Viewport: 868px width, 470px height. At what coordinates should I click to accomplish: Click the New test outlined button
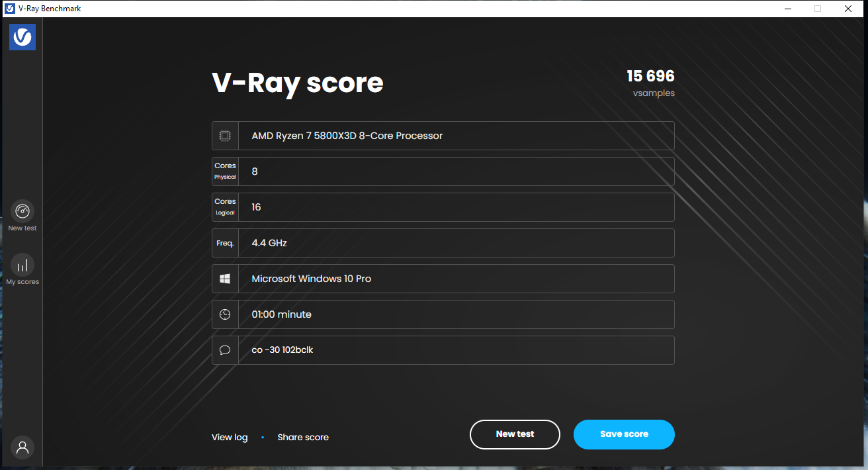tap(515, 434)
